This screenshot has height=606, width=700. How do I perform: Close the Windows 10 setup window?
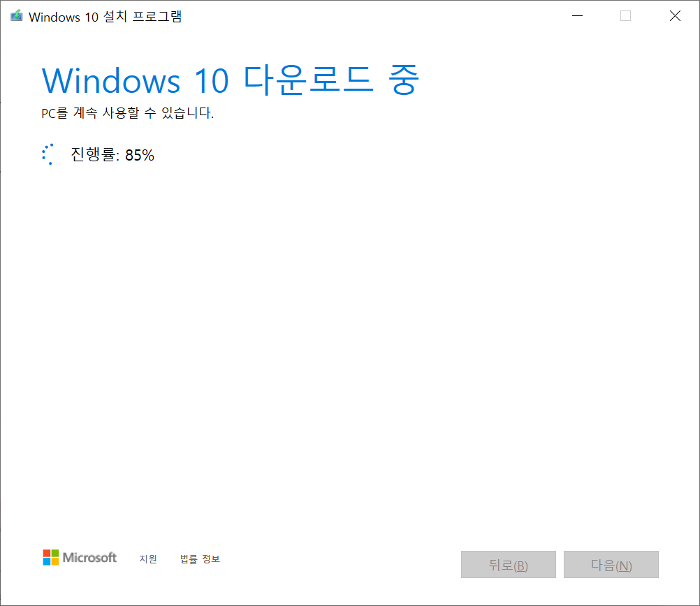point(675,16)
